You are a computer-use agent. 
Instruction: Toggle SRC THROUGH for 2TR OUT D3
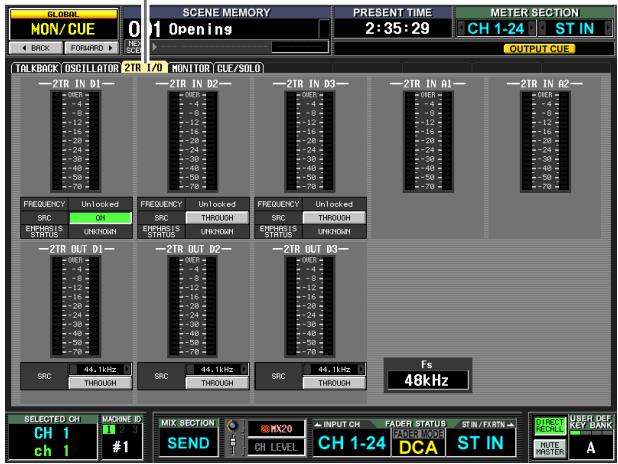tap(334, 383)
